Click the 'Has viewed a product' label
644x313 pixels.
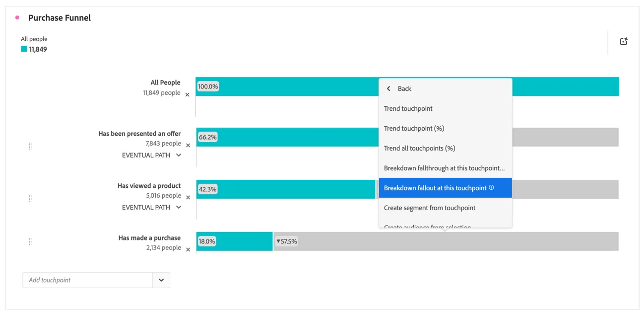149,186
